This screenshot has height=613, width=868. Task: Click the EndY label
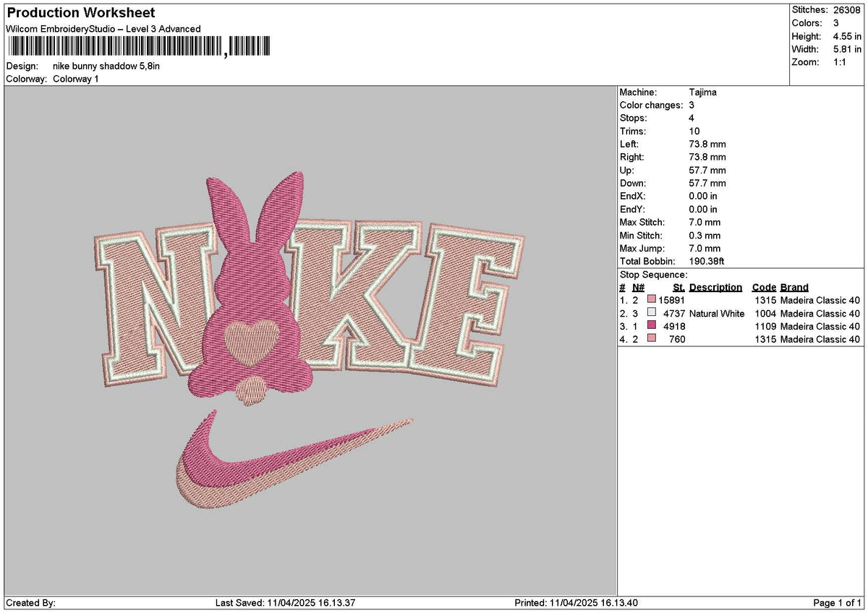tap(633, 210)
